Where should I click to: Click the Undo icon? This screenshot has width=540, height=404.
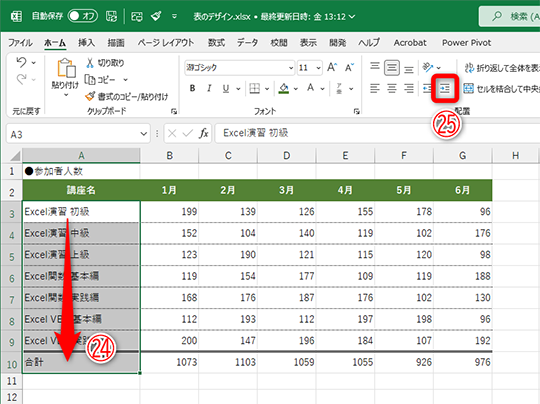[21, 62]
